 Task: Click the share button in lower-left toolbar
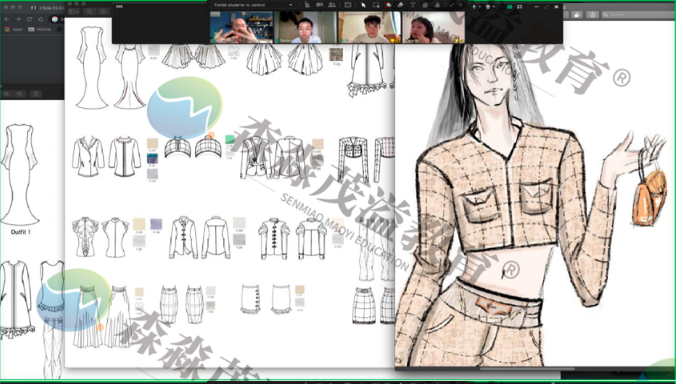36,94
